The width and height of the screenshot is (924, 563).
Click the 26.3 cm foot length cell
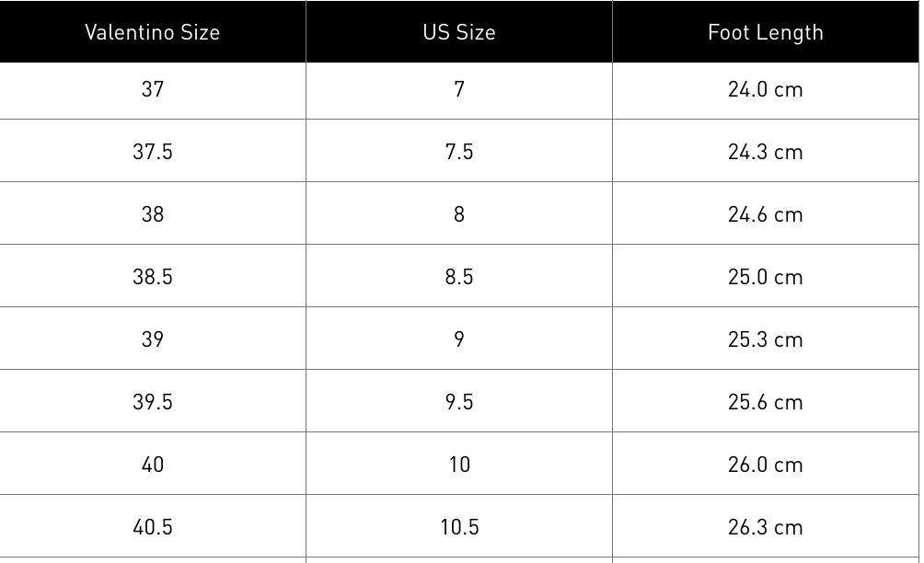click(766, 527)
